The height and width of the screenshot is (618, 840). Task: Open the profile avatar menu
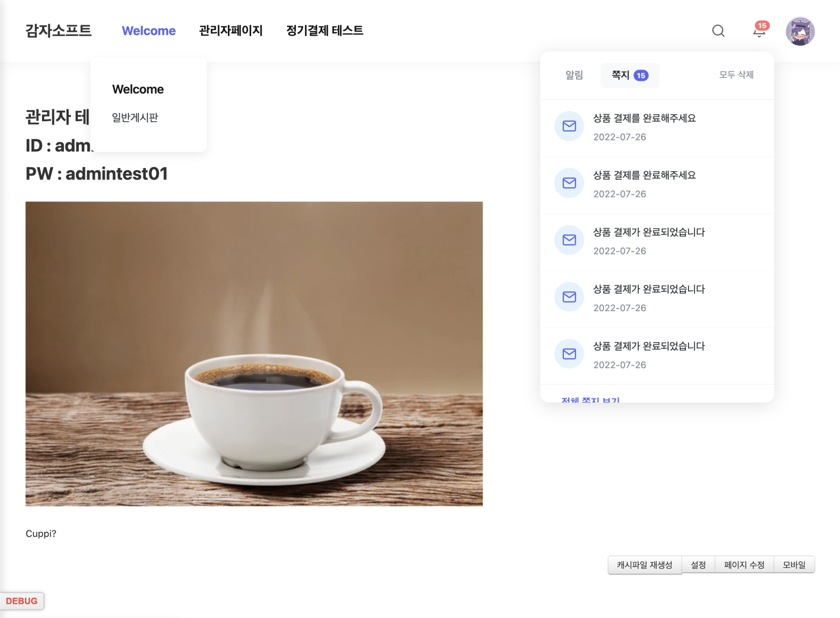click(801, 31)
